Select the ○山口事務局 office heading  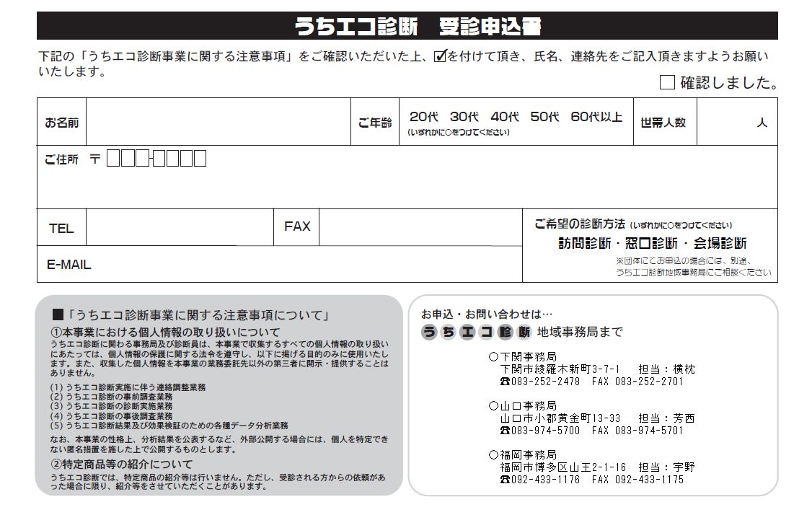point(523,405)
